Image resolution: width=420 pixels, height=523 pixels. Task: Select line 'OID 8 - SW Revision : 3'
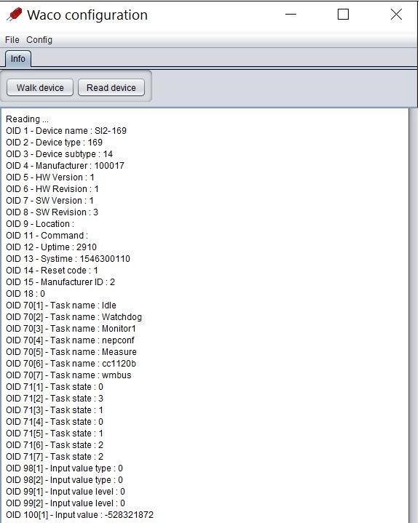coord(52,212)
